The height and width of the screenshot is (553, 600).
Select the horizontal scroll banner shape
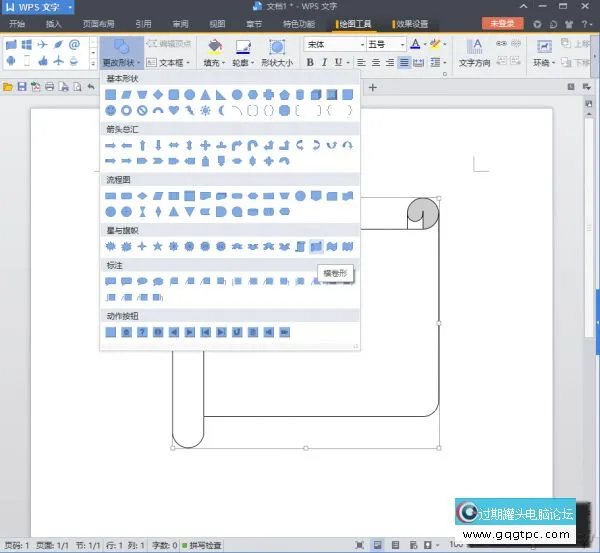(x=316, y=246)
